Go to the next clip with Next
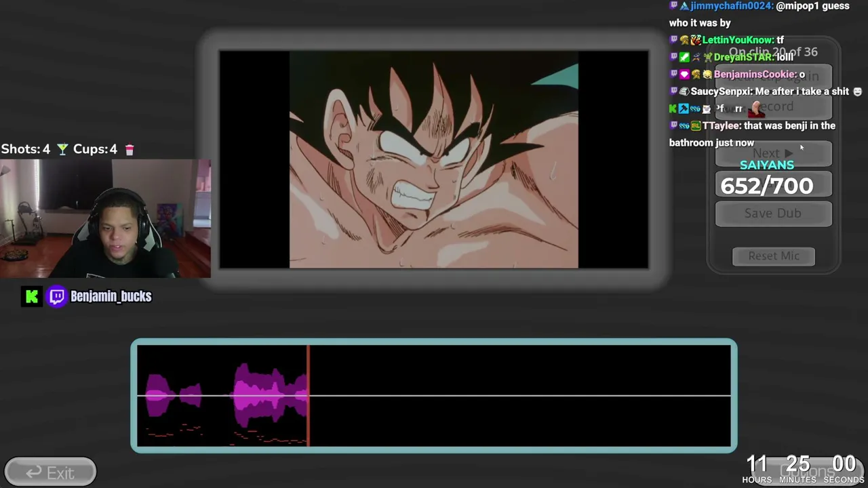 click(x=773, y=153)
